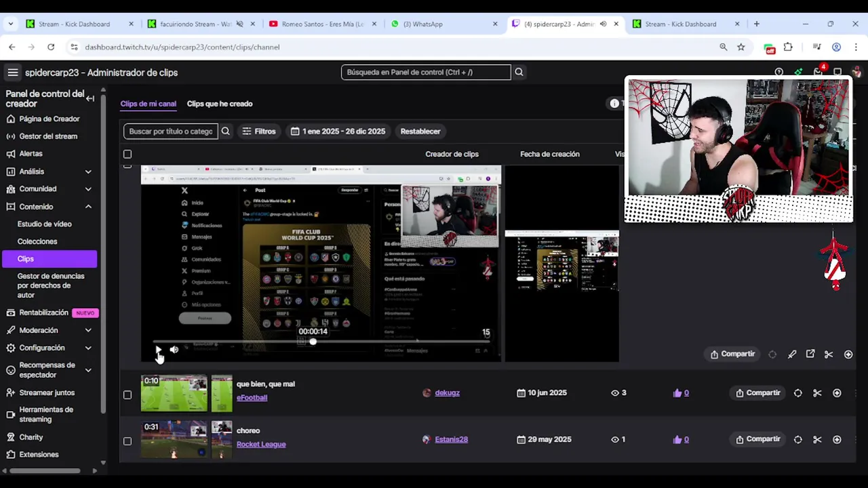This screenshot has height=488, width=868.
Task: Open the browser extensions puzzle icon
Action: [x=788, y=47]
